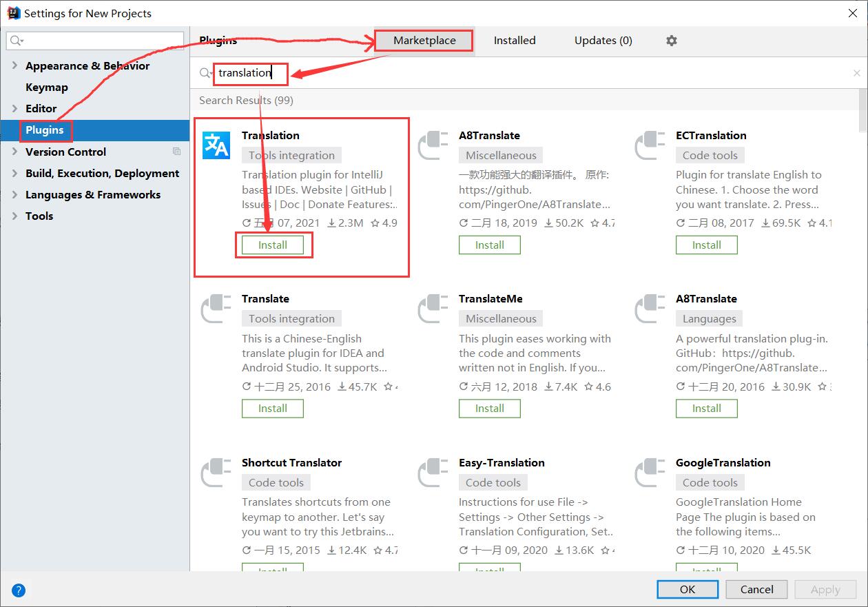The image size is (868, 607).
Task: Click the Shortcut Translator plugin icon
Action: [216, 473]
